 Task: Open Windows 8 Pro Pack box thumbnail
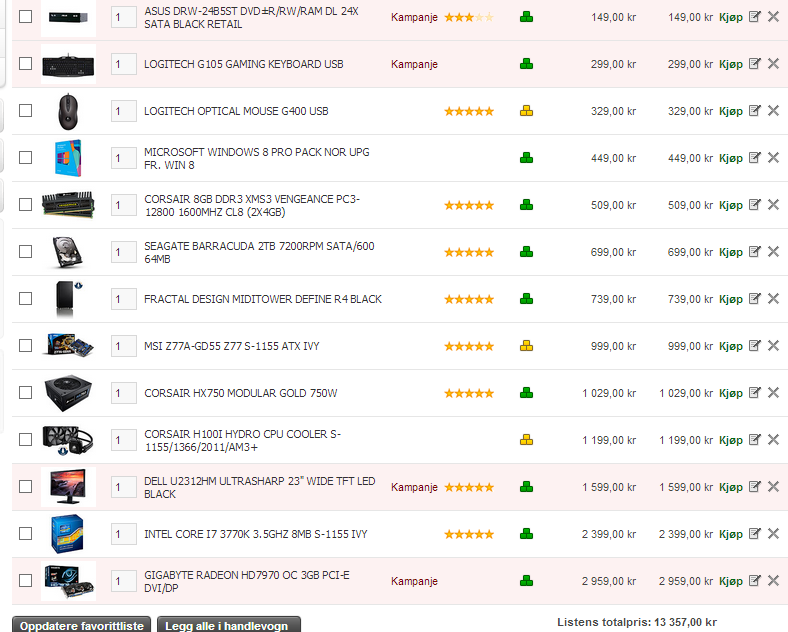68,158
